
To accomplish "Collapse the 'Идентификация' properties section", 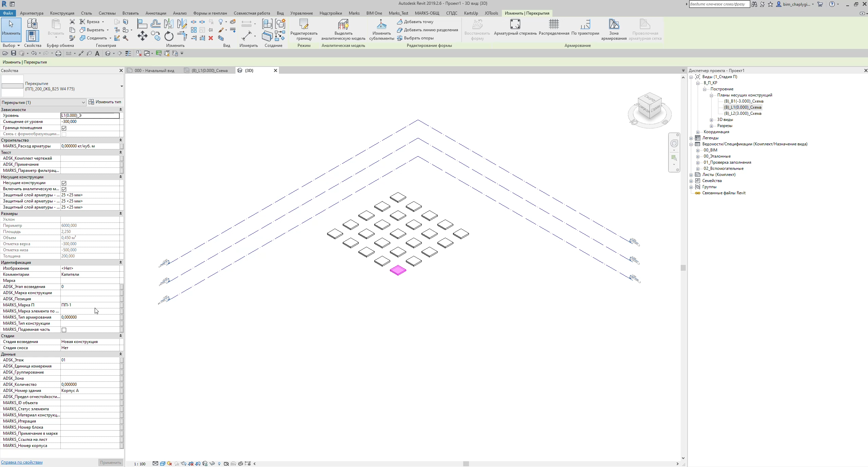I will coord(120,263).
